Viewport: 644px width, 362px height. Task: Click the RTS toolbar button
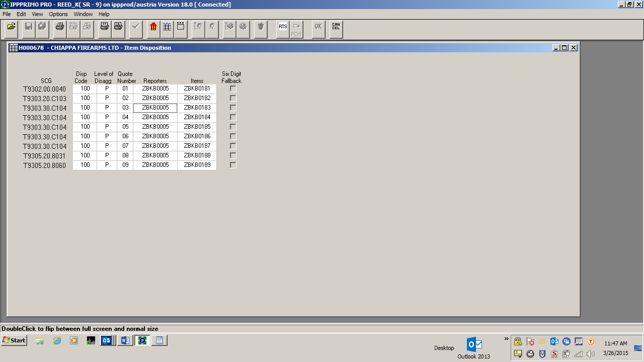click(283, 27)
